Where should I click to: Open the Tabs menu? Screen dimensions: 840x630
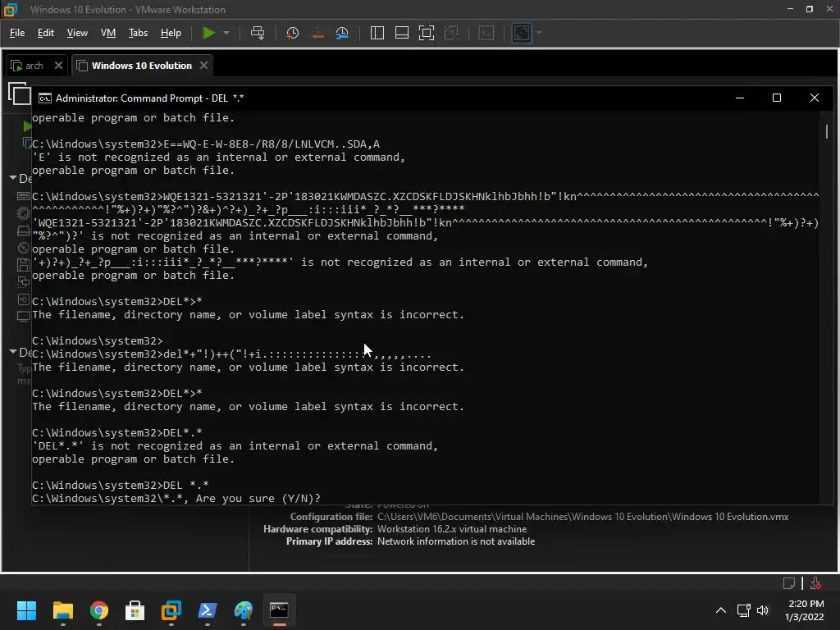click(138, 33)
